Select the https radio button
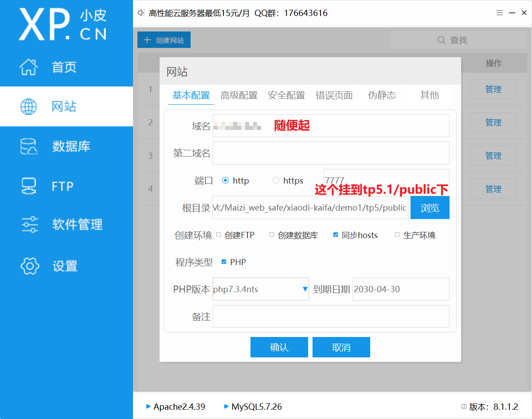 (276, 180)
